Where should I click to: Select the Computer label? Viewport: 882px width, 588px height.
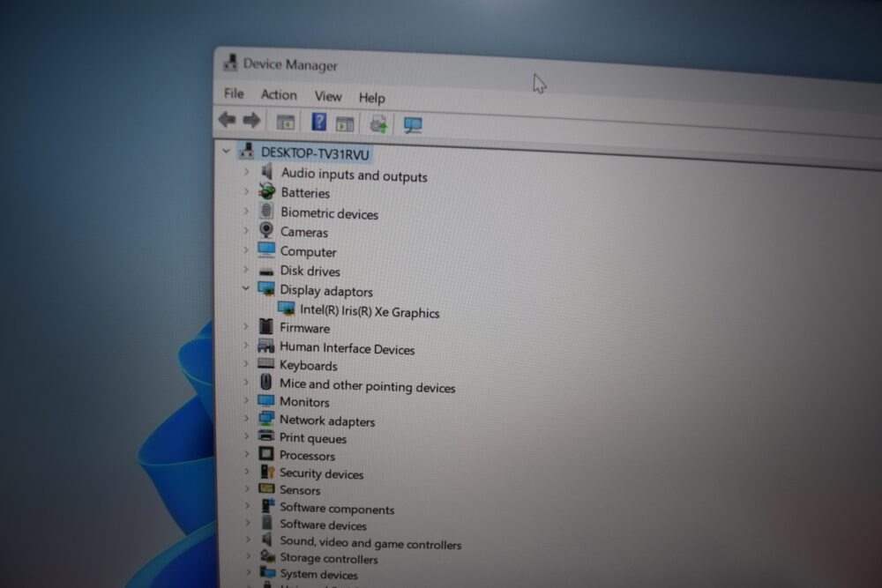tap(308, 251)
